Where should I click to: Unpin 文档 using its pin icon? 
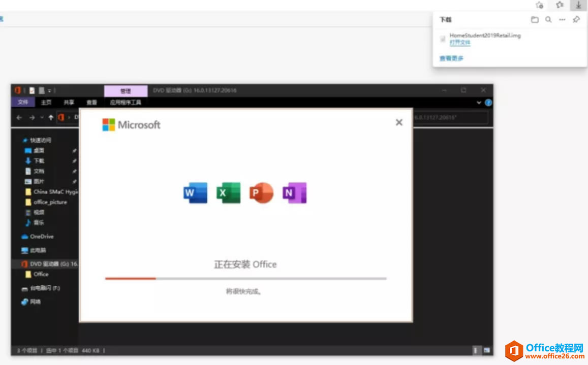tap(74, 171)
